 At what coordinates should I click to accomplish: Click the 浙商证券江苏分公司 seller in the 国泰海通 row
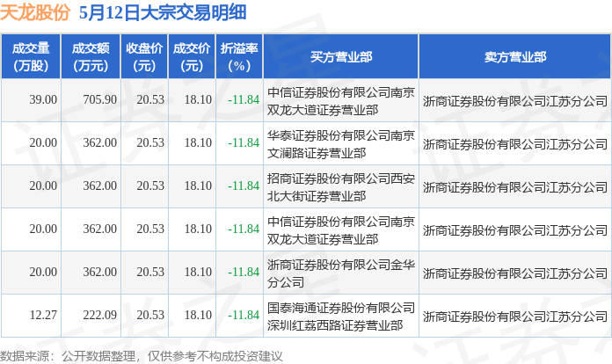coord(514,316)
